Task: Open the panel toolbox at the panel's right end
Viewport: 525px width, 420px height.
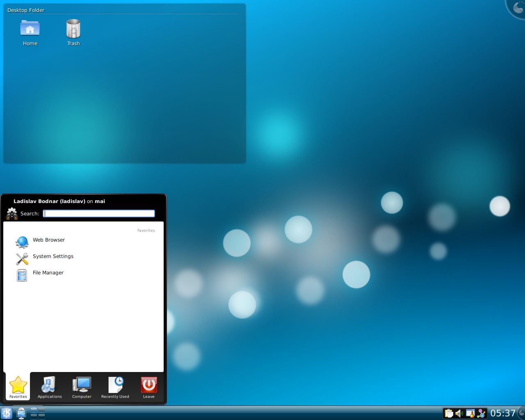Action: tap(521, 413)
